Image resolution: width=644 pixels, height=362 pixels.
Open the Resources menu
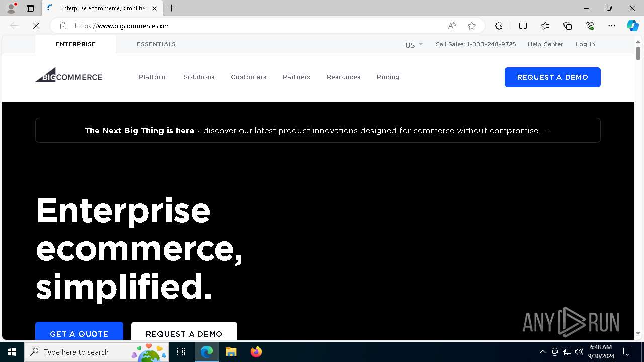(x=344, y=77)
